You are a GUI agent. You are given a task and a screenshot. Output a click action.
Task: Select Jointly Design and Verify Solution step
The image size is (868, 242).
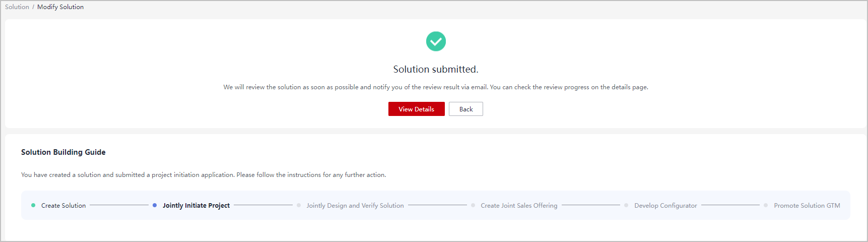[x=355, y=206]
